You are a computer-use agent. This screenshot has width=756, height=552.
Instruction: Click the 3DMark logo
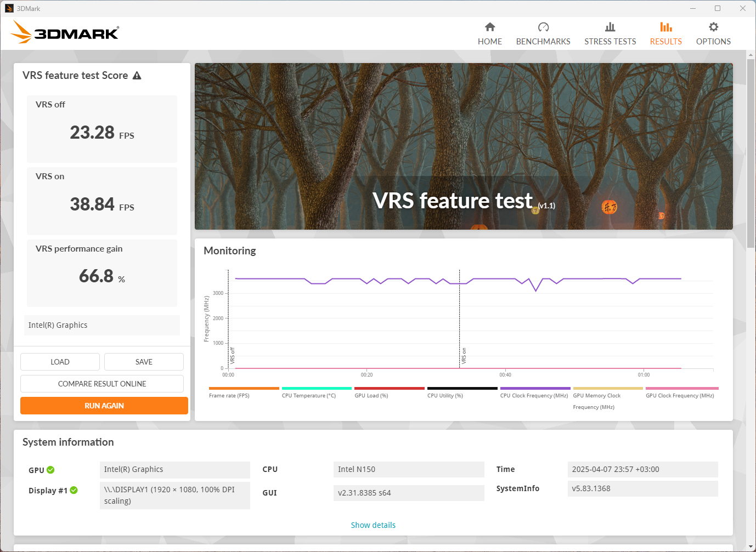tap(65, 33)
